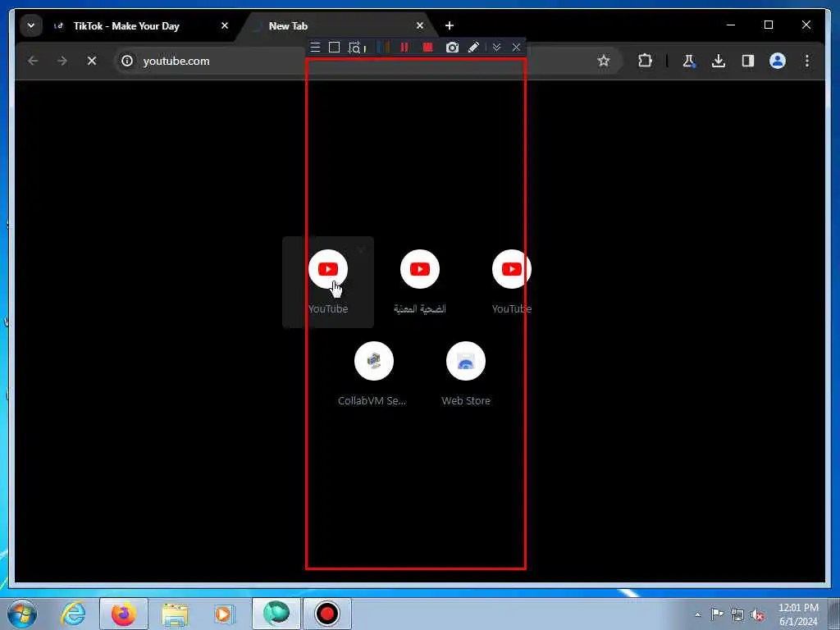840x630 pixels.
Task: Expand the tab search dropdown arrow
Action: point(31,25)
